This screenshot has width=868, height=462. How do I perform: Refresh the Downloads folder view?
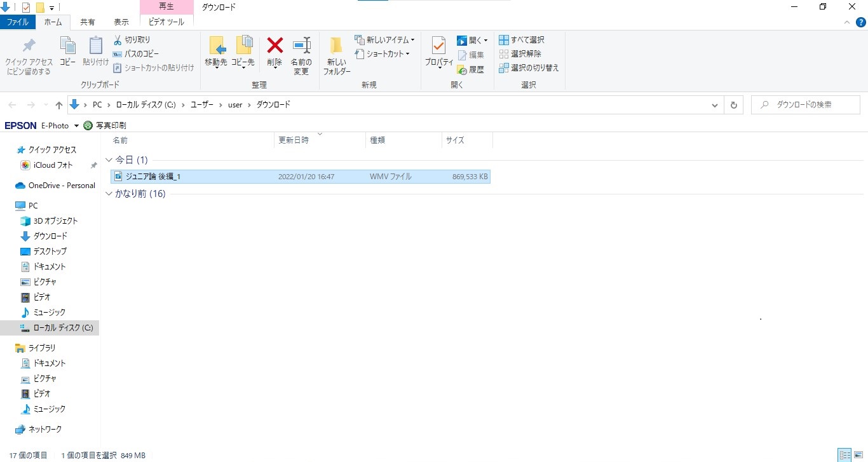point(734,105)
